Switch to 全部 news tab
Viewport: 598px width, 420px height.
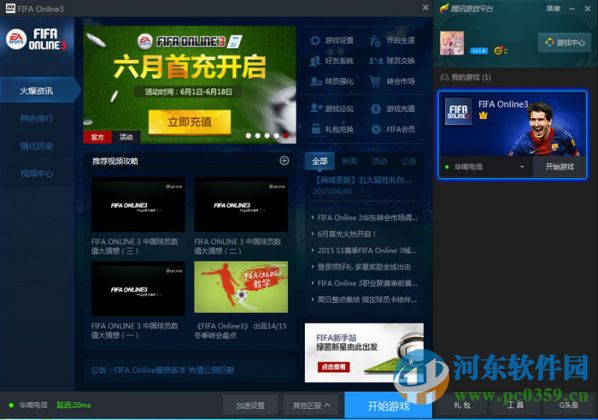click(x=320, y=161)
